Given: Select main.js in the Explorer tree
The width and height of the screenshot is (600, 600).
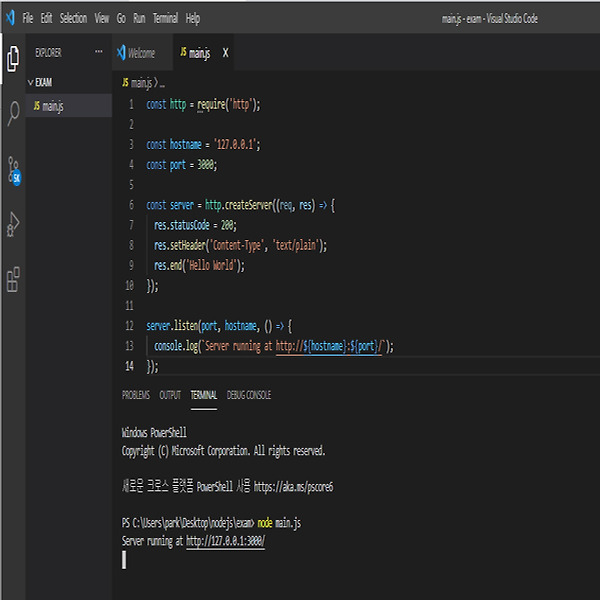Looking at the screenshot, I should click(68, 106).
